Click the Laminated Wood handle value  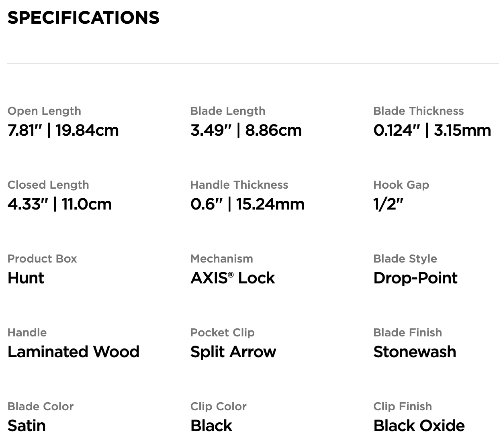pos(74,352)
